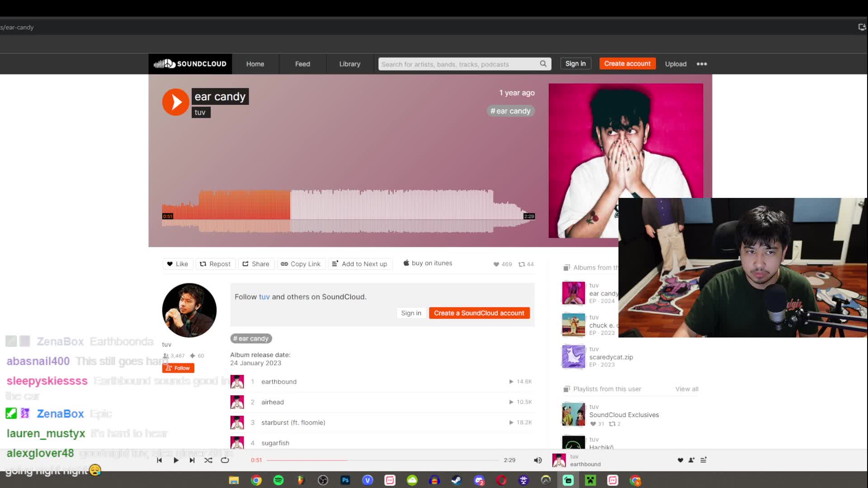Viewport: 868px width, 488px height.
Task: Click Create a SoundCloud account button
Action: click(479, 313)
